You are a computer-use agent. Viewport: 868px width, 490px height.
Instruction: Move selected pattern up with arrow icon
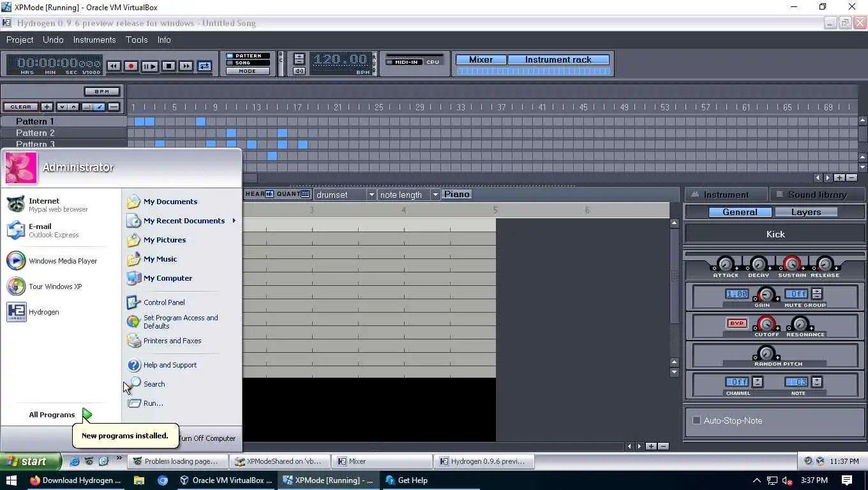[74, 107]
